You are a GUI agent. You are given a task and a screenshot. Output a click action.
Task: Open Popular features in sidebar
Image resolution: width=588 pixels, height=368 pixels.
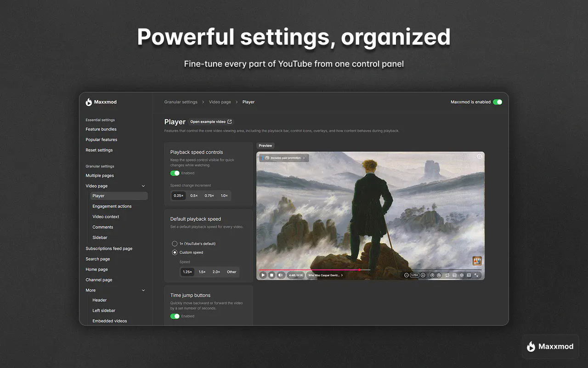[102, 140]
